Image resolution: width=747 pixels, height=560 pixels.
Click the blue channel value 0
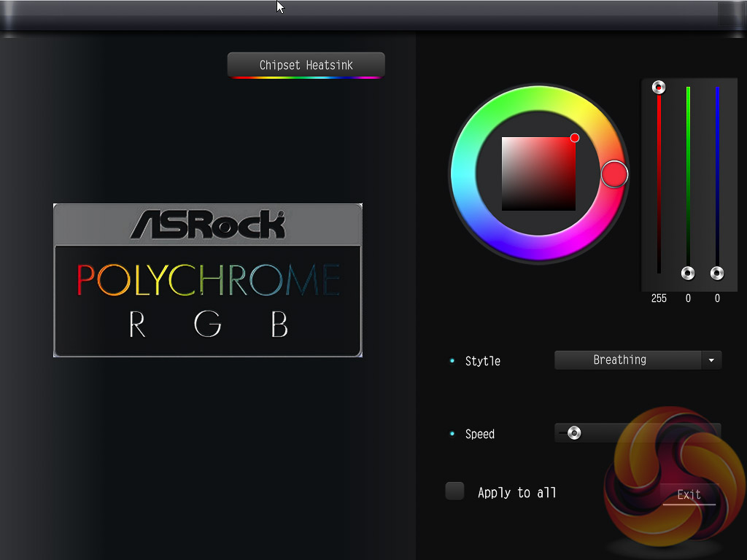(x=717, y=298)
